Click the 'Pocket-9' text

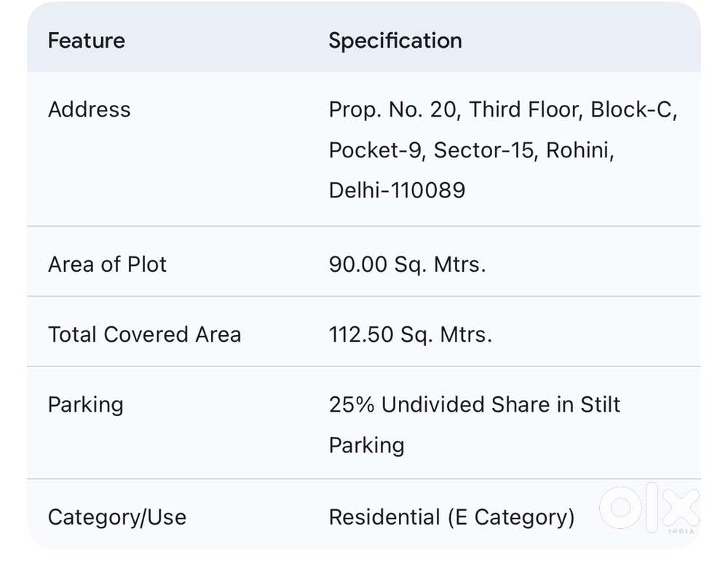pyautogui.click(x=378, y=151)
